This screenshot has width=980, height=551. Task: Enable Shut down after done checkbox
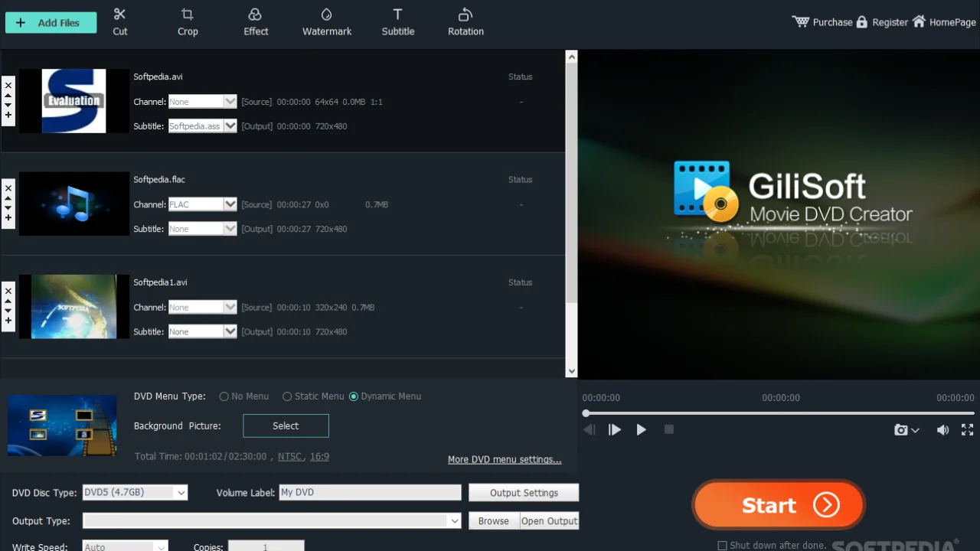pos(722,546)
